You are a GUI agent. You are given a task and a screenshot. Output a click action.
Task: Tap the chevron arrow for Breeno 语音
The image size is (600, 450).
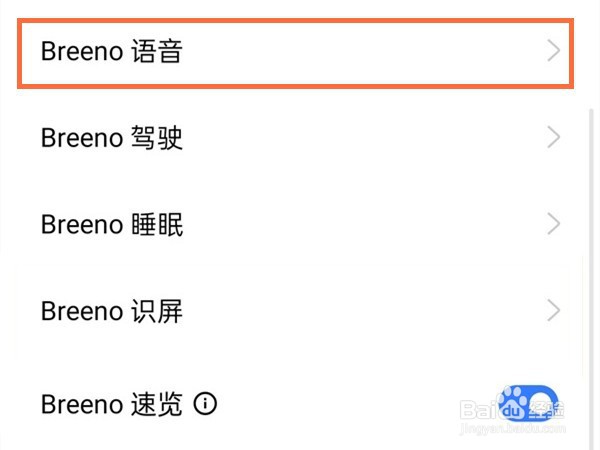554,52
